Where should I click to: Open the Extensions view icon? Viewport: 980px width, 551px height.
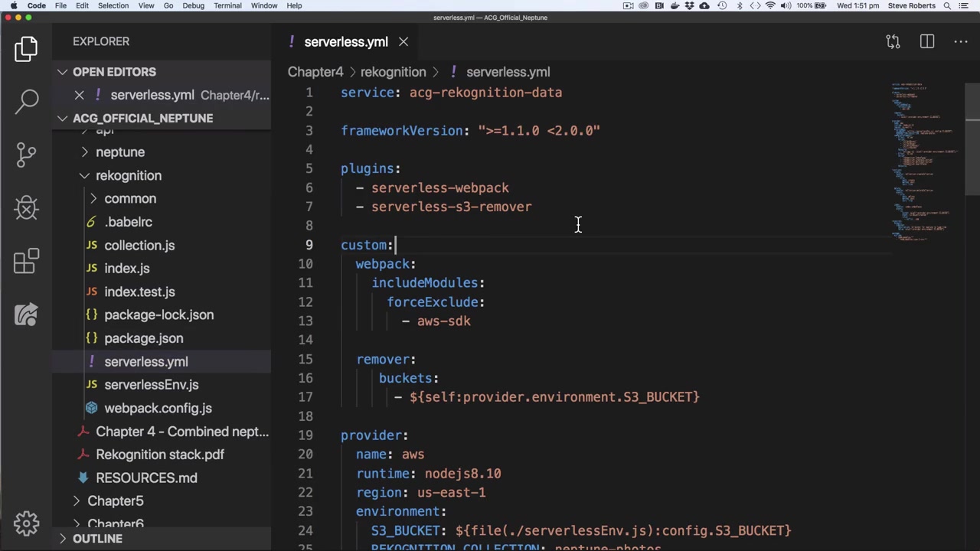[x=26, y=261]
